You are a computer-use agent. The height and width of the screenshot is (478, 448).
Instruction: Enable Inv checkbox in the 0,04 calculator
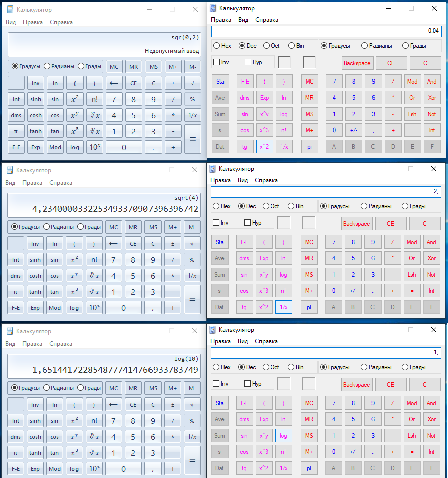221,62
